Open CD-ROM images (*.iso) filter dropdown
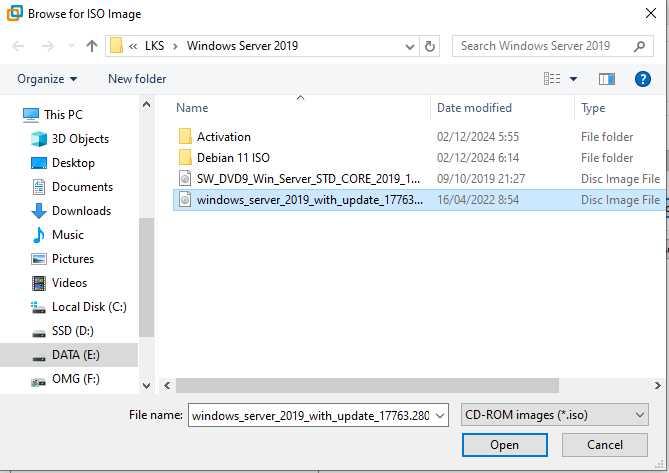669x473 pixels. coord(555,415)
